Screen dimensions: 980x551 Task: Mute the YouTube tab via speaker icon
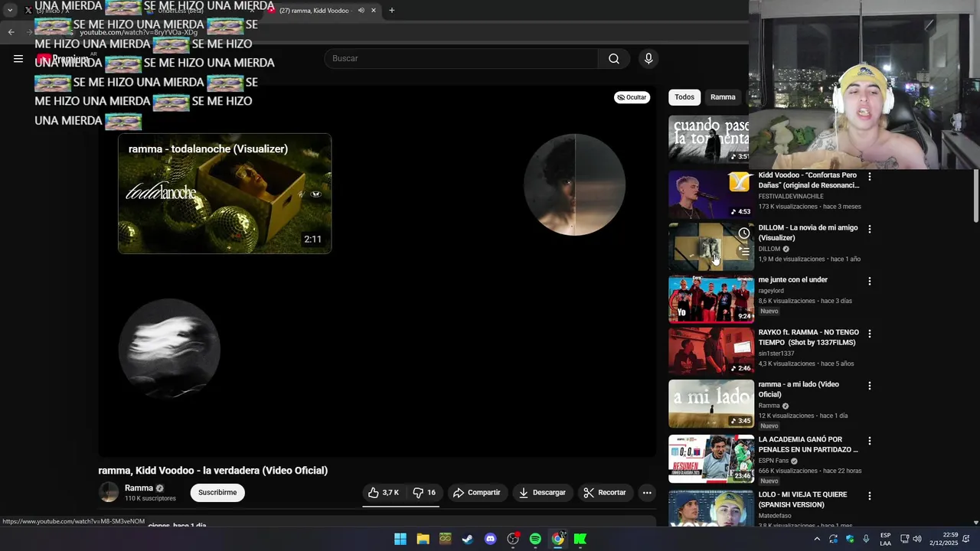pyautogui.click(x=361, y=10)
